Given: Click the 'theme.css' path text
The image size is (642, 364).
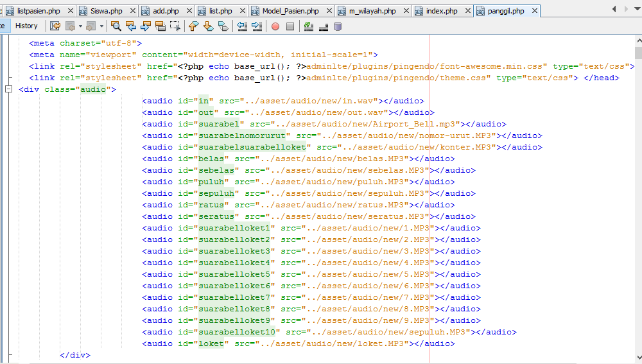Looking at the screenshot, I should tap(463, 78).
